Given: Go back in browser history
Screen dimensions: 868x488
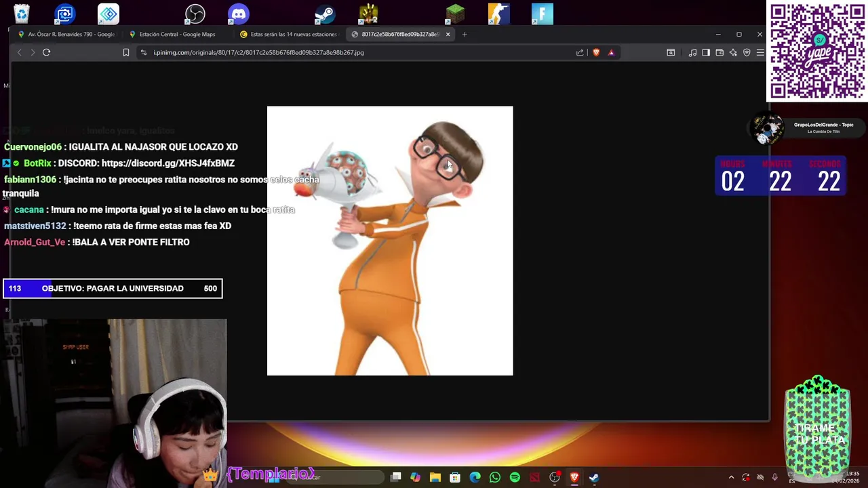Looking at the screenshot, I should [19, 52].
